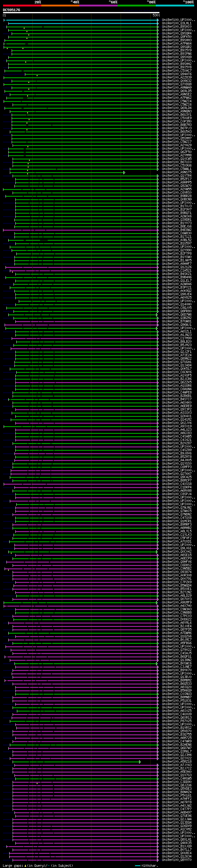Pick the UniRef100_Q121Z6 row label
Image resolution: width=197 pixels, height=868 pixels.
click(x=177, y=267)
